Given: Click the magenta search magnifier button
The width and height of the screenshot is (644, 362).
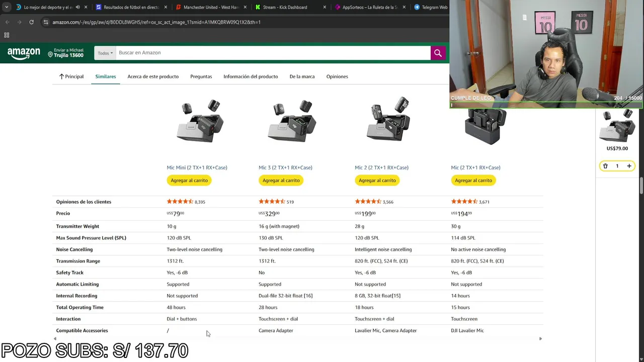Looking at the screenshot, I should [438, 53].
